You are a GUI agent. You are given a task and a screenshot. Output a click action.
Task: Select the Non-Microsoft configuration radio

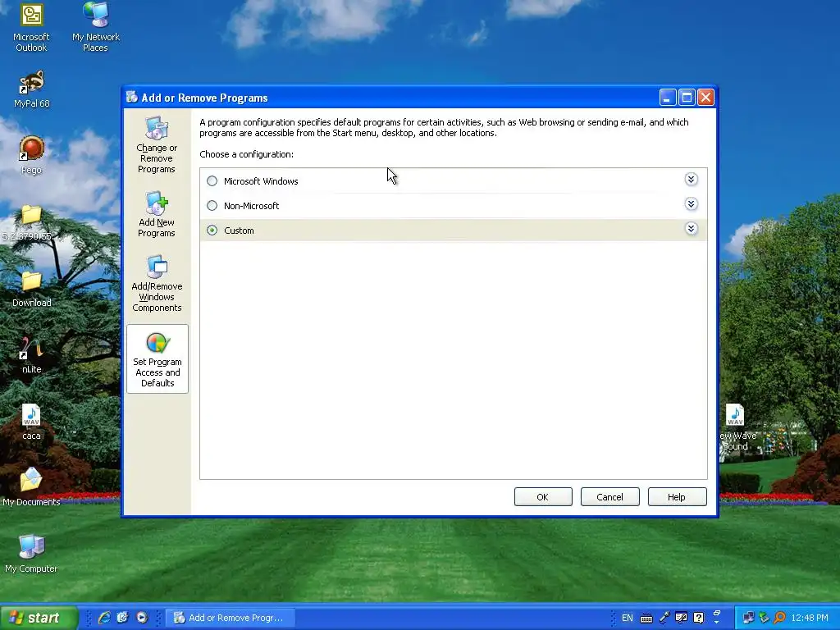click(x=212, y=206)
